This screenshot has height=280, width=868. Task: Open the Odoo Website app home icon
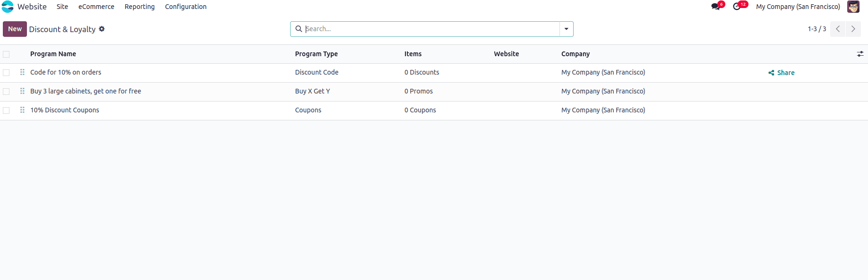pos(8,7)
